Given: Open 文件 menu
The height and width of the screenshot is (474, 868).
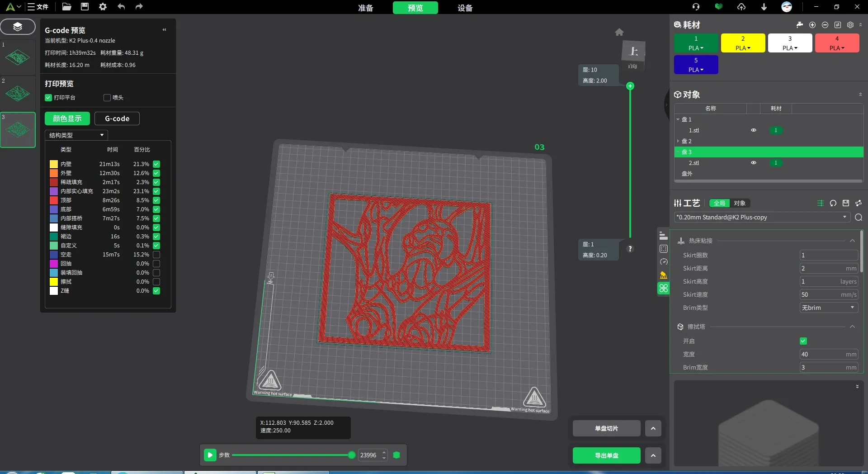Looking at the screenshot, I should (38, 7).
